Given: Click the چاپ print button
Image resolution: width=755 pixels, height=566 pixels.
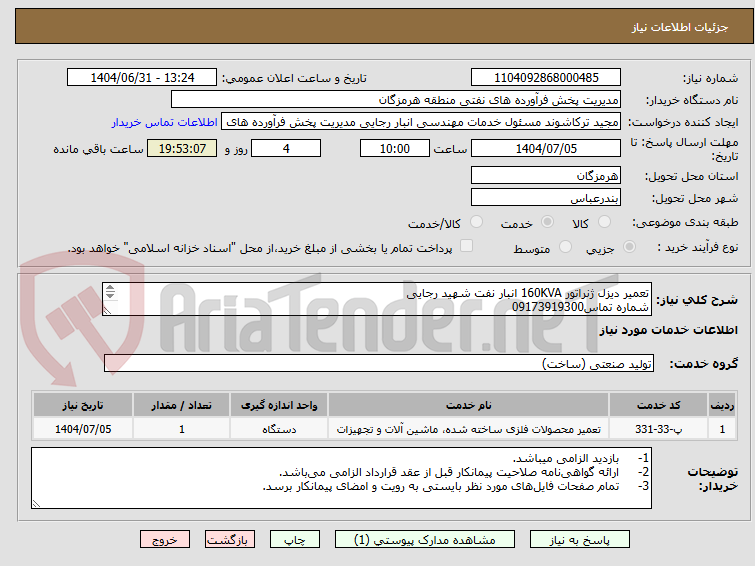Looking at the screenshot, I should pos(295,540).
